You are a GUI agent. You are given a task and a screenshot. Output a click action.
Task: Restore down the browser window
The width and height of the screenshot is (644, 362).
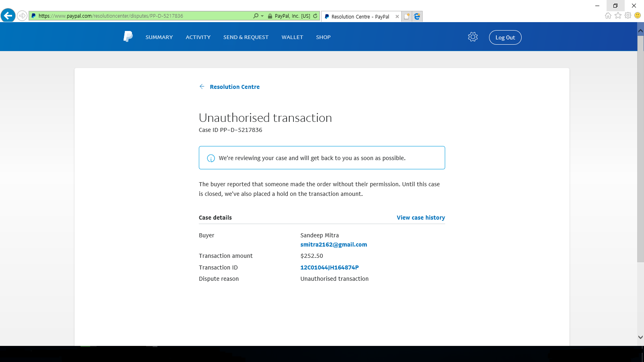pos(615,6)
